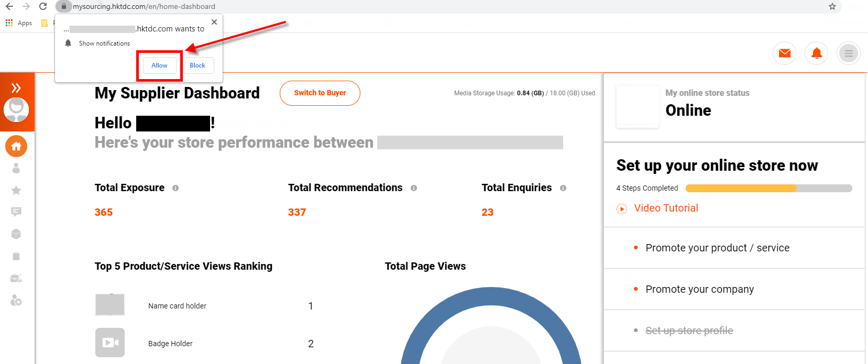
Task: Play the Video Tutorial link
Action: pyautogui.click(x=666, y=208)
